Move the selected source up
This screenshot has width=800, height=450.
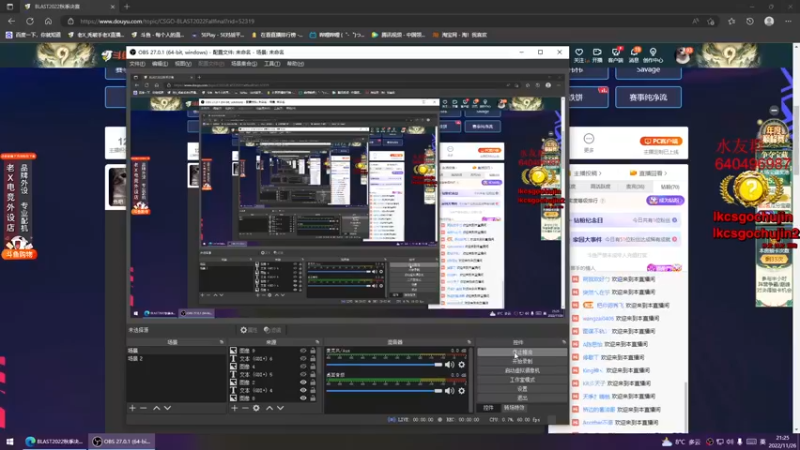tap(269, 408)
